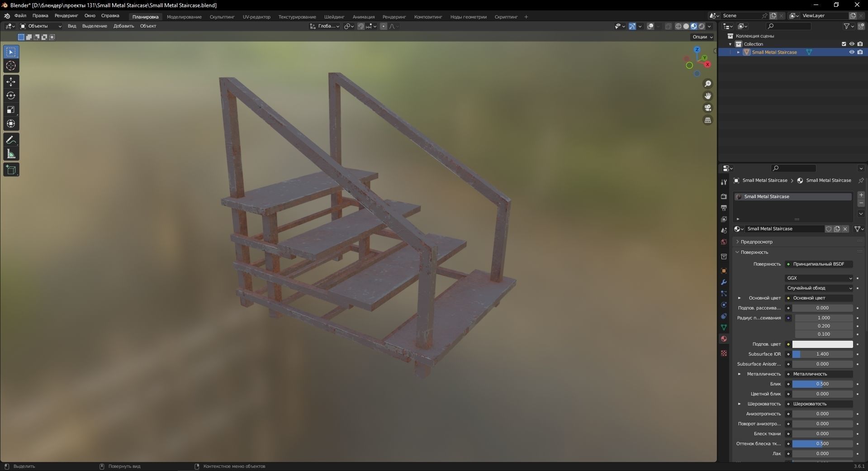Screen dimensions: 868x471
Task: Select the Rotate tool
Action: coord(11,95)
